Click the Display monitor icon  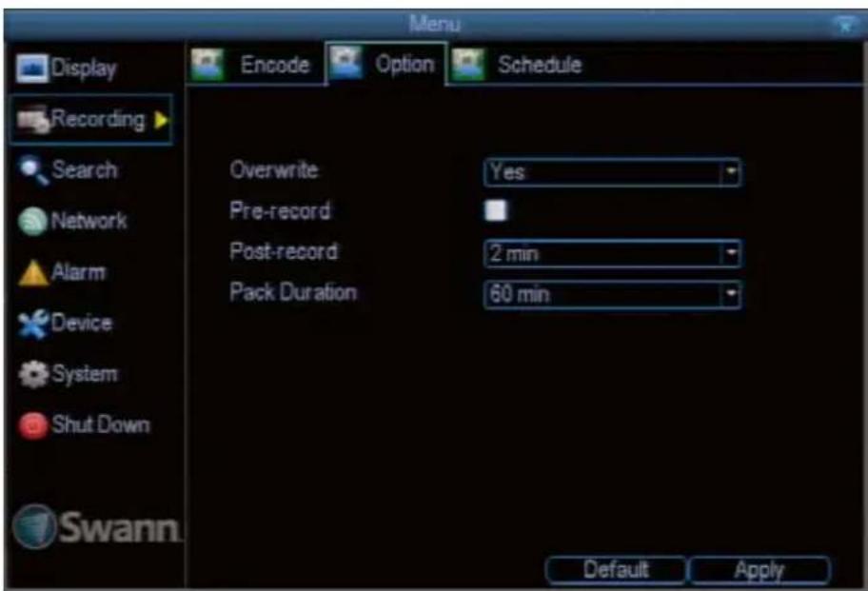coord(31,69)
